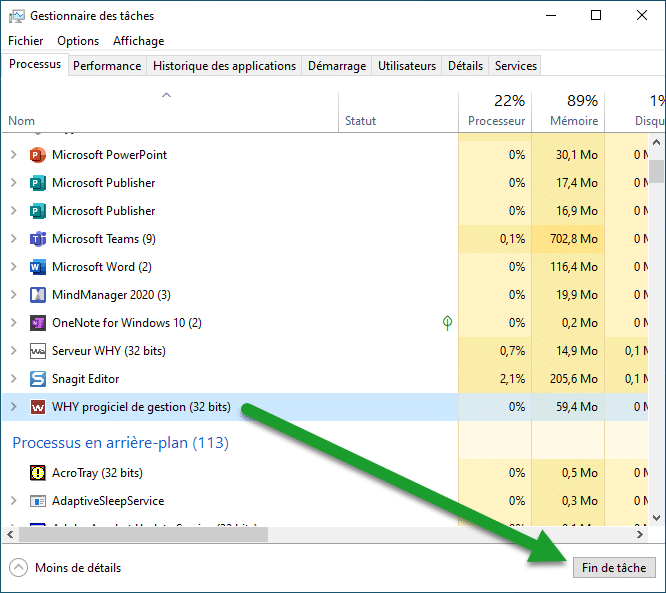666x593 pixels.
Task: Click the Fin de tâche button
Action: 614,568
